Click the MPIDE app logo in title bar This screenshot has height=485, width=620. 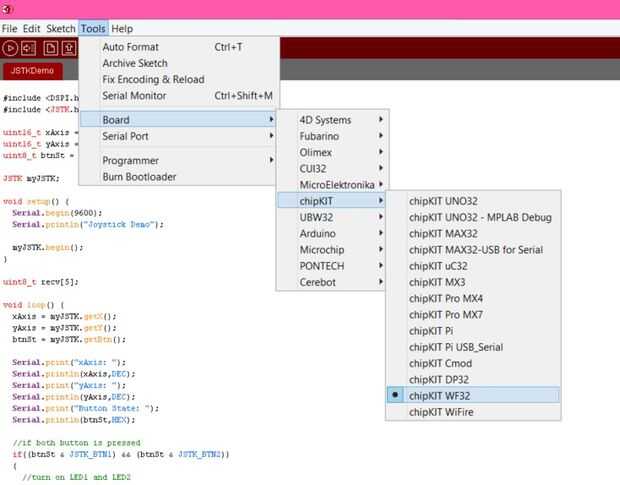(x=7, y=9)
